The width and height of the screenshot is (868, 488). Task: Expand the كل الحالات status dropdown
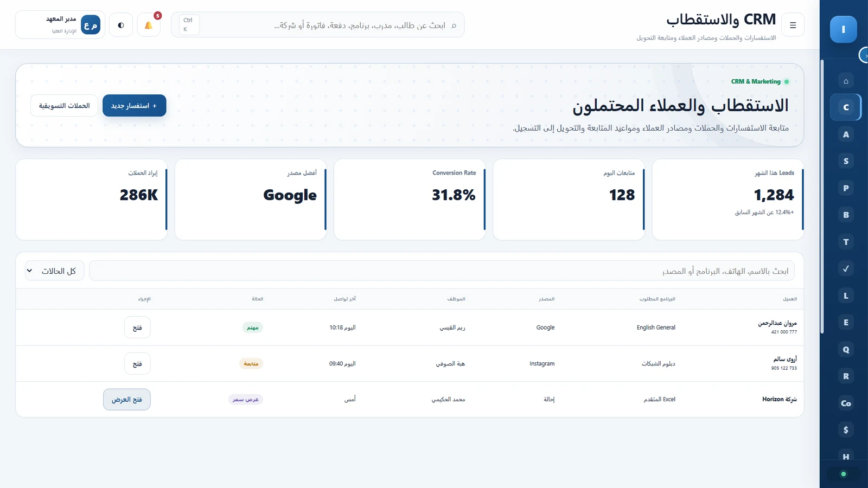coord(55,271)
